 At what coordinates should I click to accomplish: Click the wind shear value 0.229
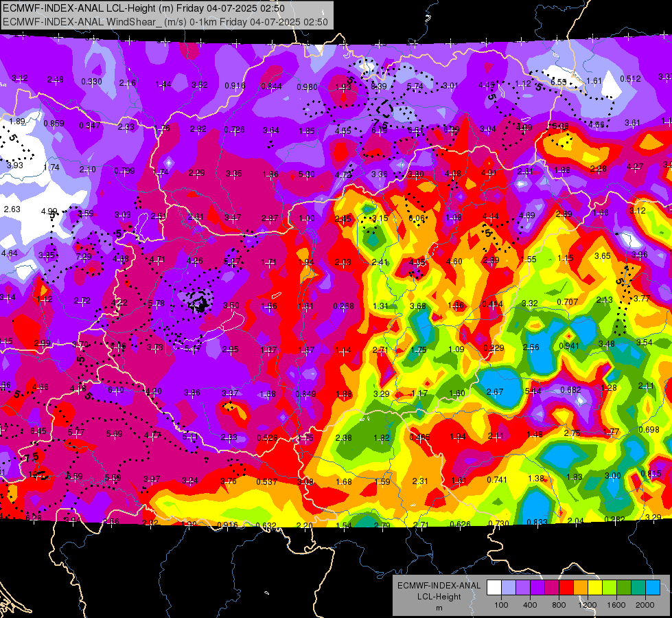494,347
